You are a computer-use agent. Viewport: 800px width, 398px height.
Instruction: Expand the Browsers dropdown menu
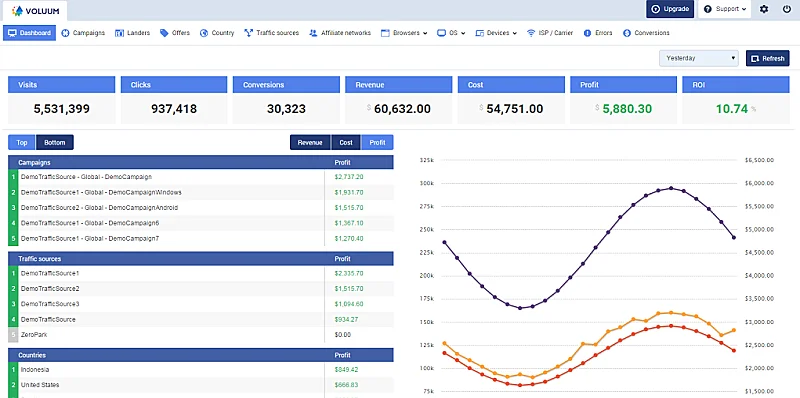[x=404, y=33]
